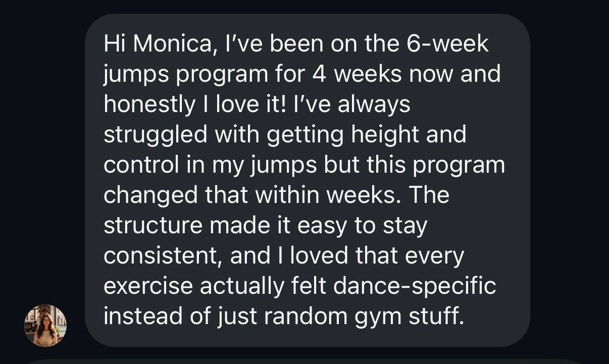The image size is (609, 364).
Task: Click the word "consistent" in the message
Action: click(164, 256)
